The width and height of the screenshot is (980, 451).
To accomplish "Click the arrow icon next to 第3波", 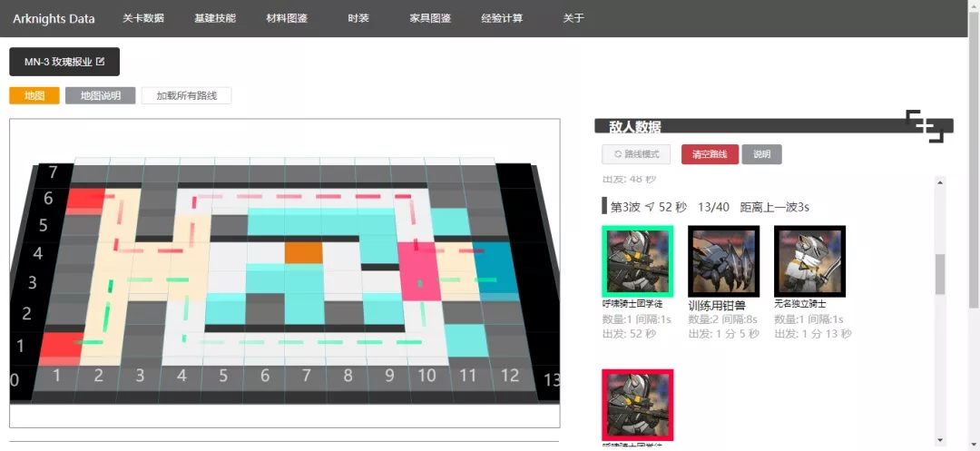I will coord(650,207).
